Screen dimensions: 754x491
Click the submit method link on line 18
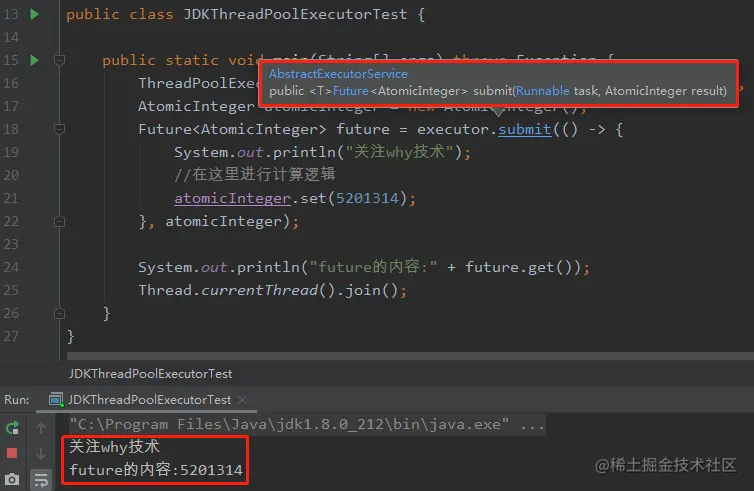coord(525,129)
